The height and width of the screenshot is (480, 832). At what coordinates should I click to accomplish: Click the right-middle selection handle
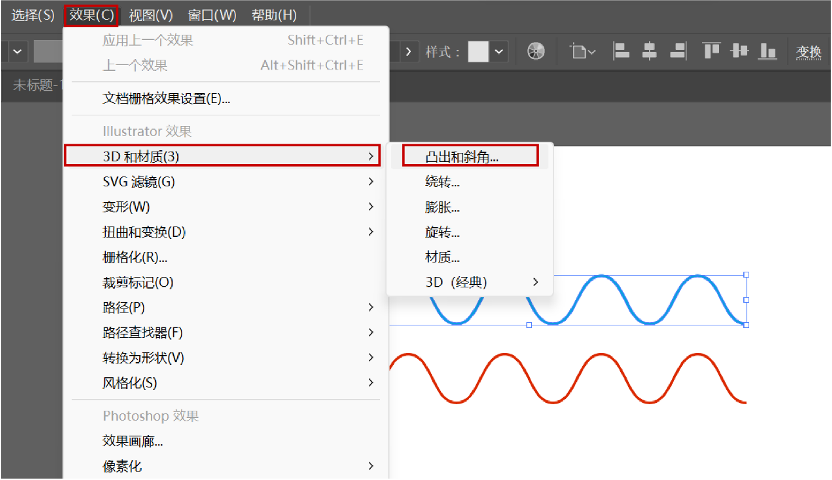(746, 300)
